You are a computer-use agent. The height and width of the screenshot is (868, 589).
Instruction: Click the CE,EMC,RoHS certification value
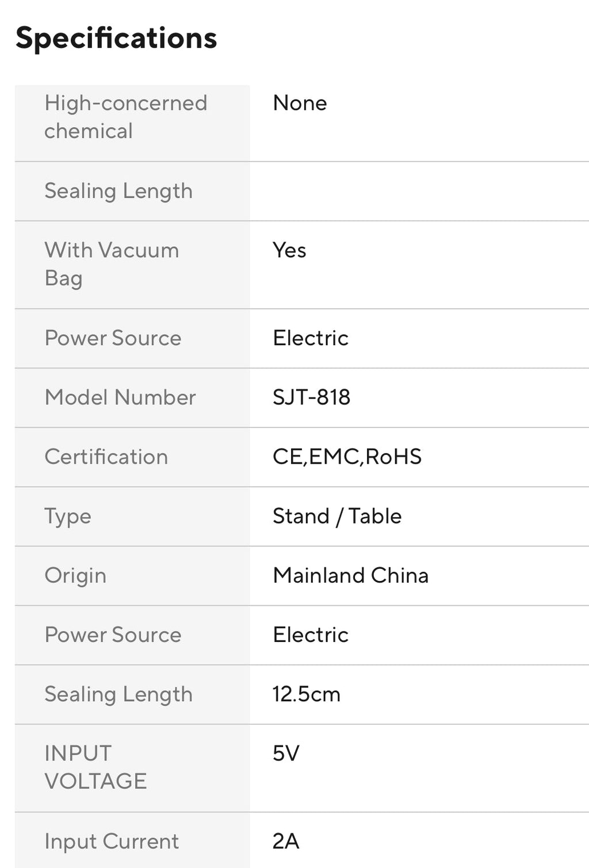click(347, 457)
